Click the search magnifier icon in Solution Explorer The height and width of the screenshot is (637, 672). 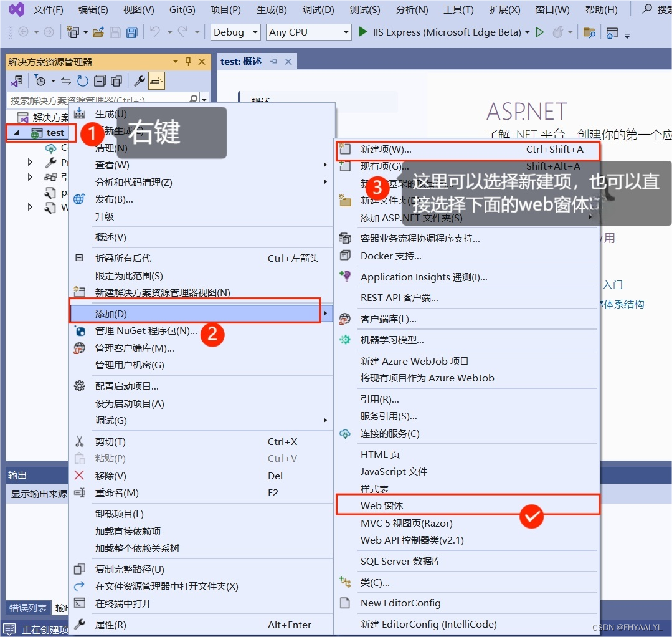click(194, 100)
